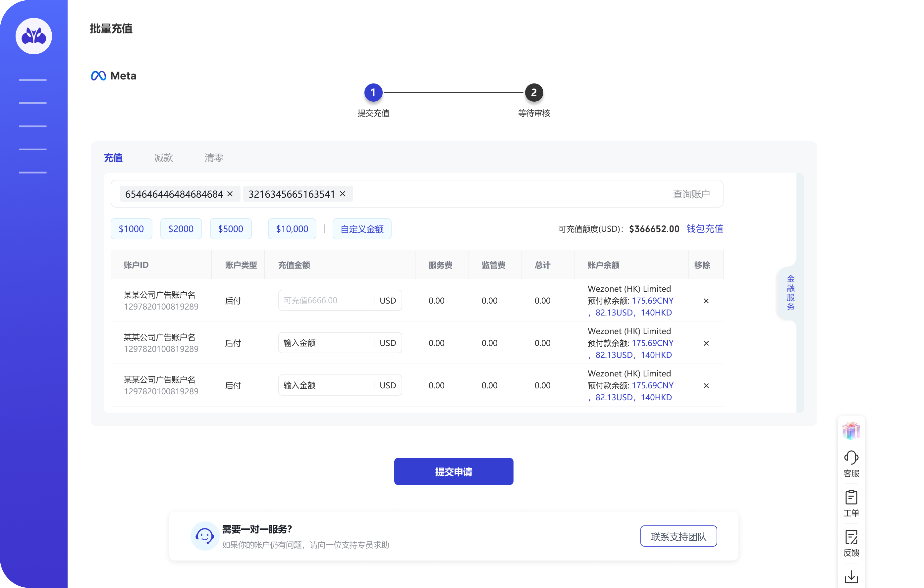924x588 pixels.
Task: Remove the first account row with X
Action: pos(706,301)
